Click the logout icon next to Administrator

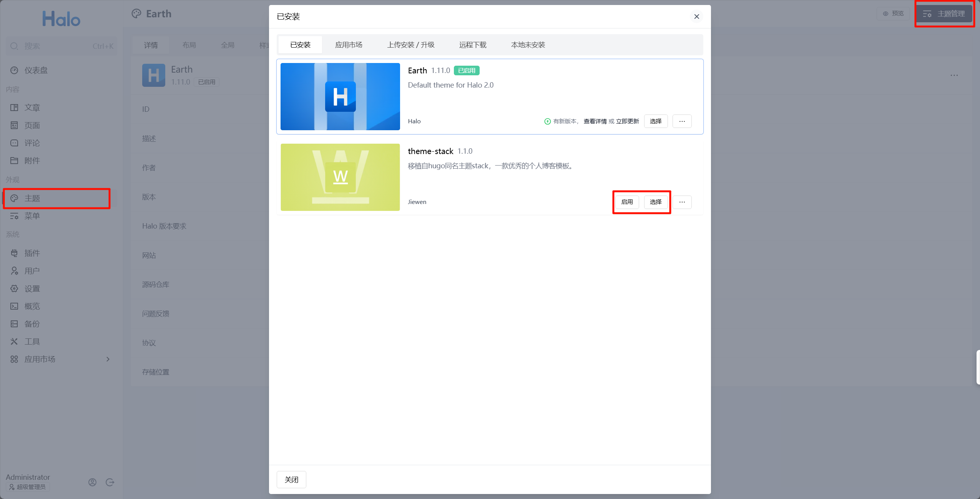110,482
